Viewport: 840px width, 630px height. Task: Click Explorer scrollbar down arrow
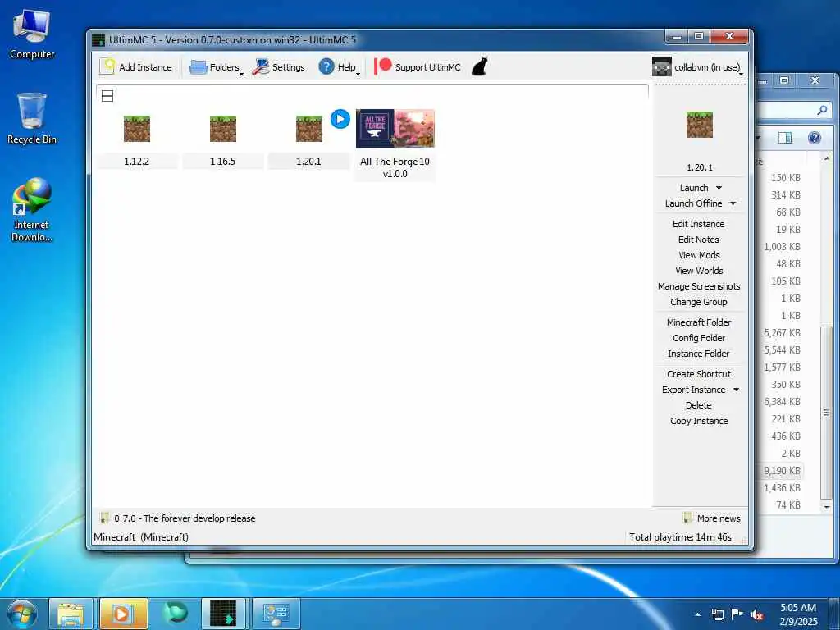[827, 506]
